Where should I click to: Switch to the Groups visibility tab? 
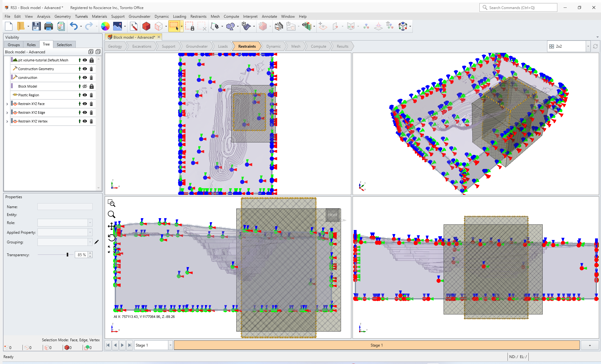(14, 45)
